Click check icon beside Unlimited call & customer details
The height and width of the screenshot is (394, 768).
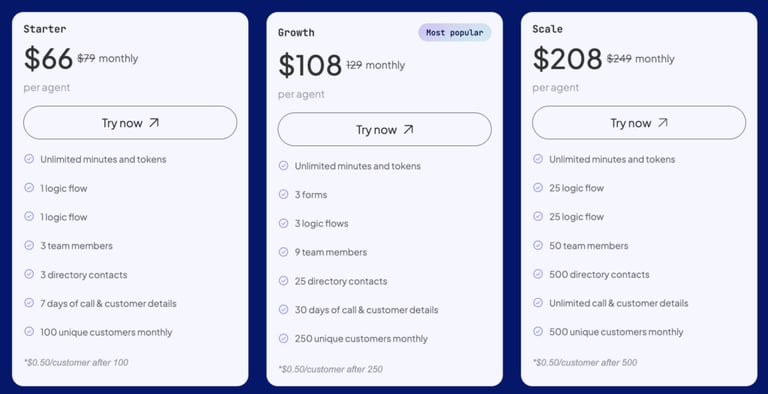(x=538, y=303)
